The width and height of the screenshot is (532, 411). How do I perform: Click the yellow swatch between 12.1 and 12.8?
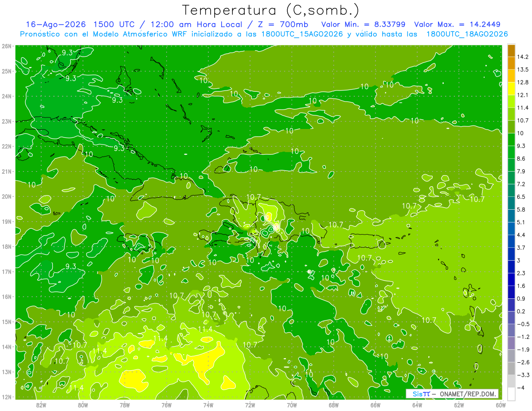click(511, 88)
